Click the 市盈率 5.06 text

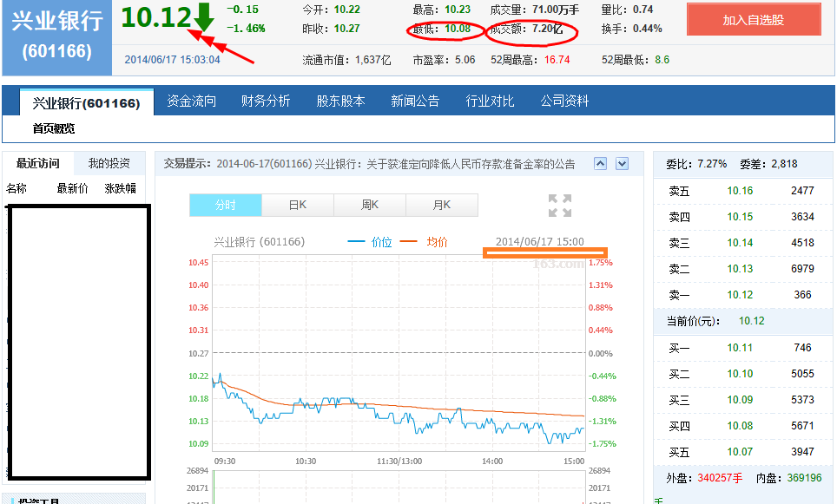click(444, 60)
